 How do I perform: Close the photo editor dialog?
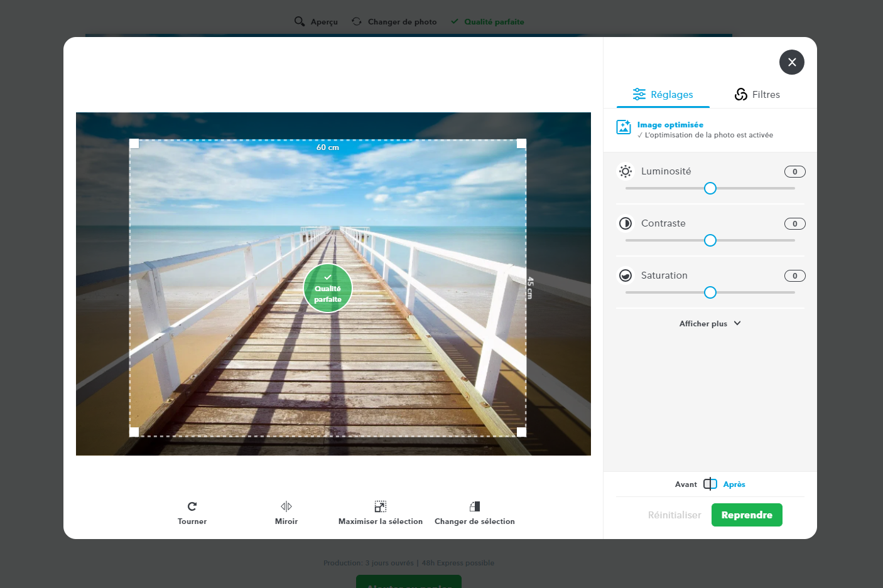[792, 62]
